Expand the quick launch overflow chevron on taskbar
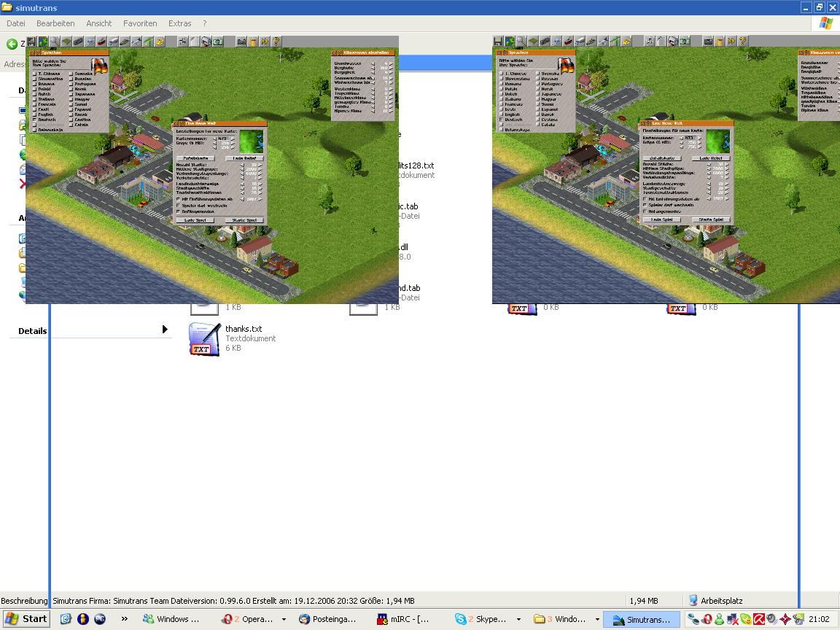 pyautogui.click(x=125, y=619)
